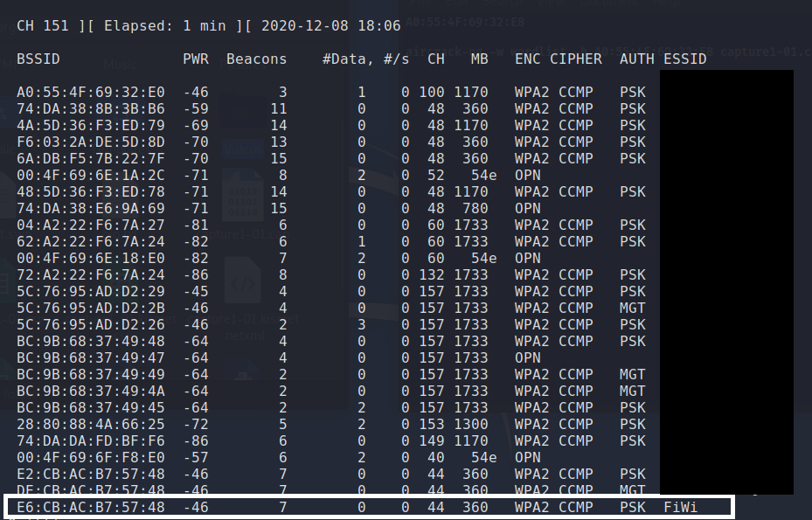
Task: Click the faint Videos folder label
Action: click(243, 149)
